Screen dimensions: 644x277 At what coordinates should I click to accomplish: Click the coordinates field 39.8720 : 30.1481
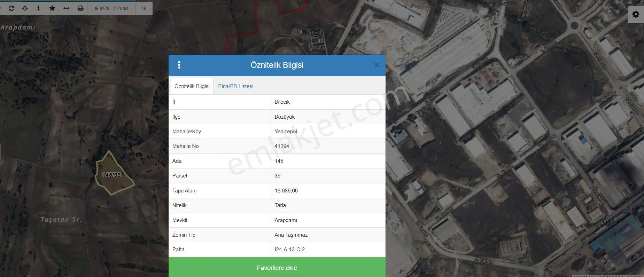click(111, 8)
